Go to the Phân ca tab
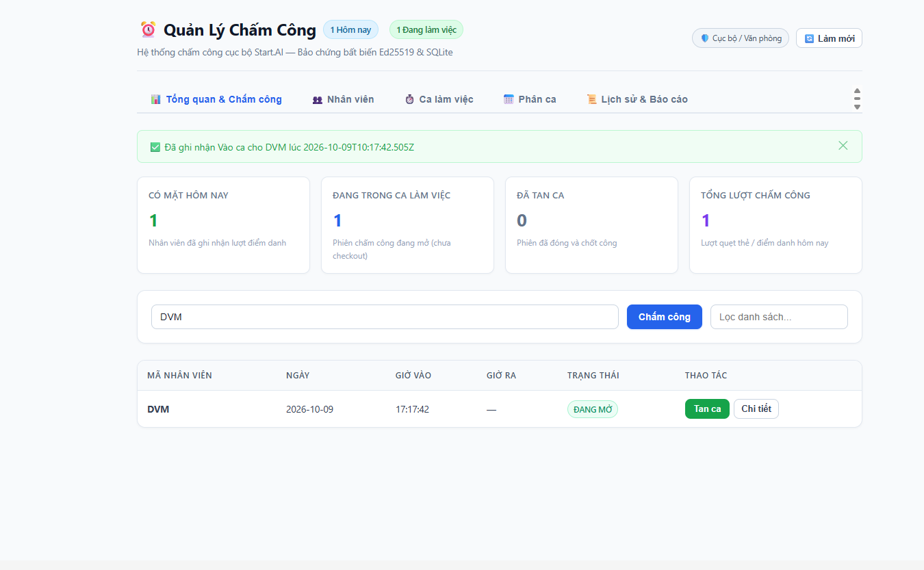The image size is (924, 570). click(530, 99)
